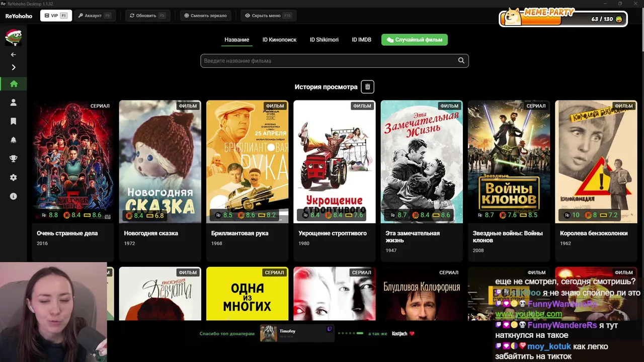
Task: Click the Home icon in sidebar
Action: pos(14,84)
